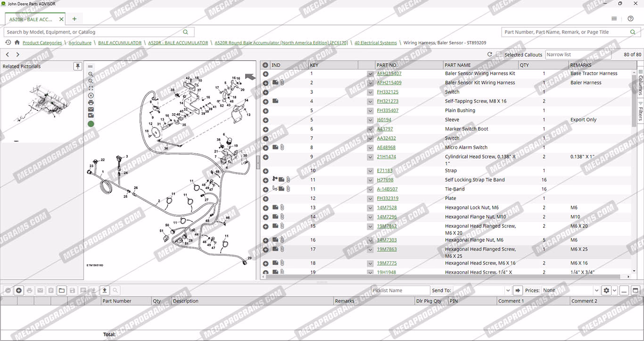
Task: Pin the Related Pictorials panel
Action: coord(78,67)
